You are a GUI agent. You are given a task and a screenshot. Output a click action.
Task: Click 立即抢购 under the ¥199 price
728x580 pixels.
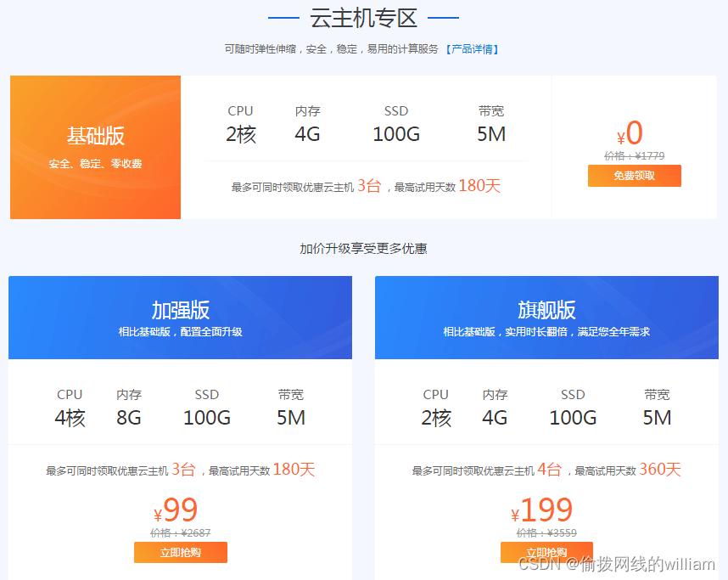click(x=546, y=552)
